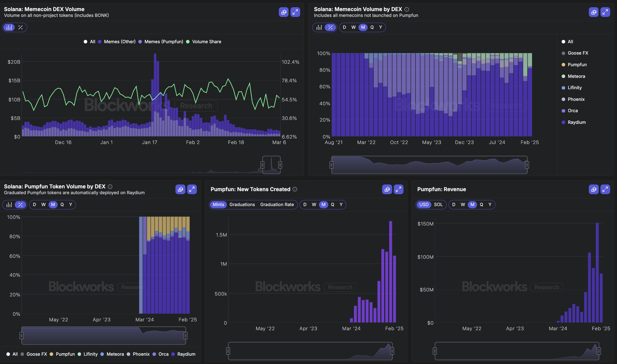Select Graduations tab in New Tokens Created

242,205
